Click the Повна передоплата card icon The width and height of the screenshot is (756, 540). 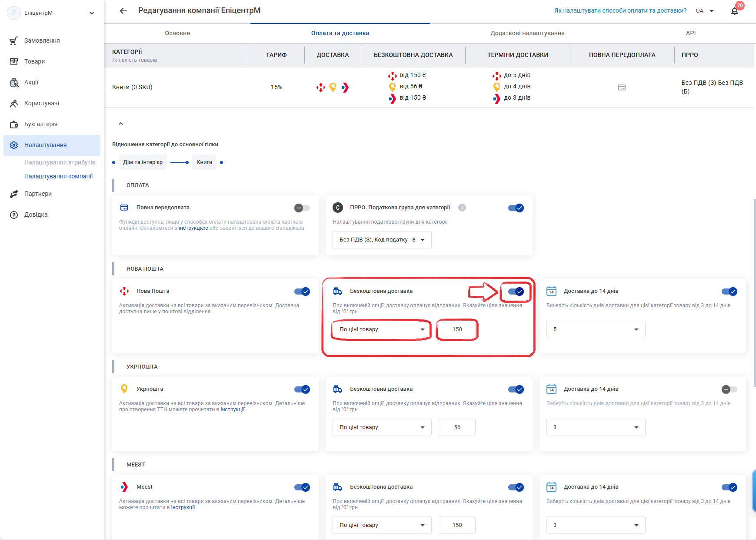[124, 208]
